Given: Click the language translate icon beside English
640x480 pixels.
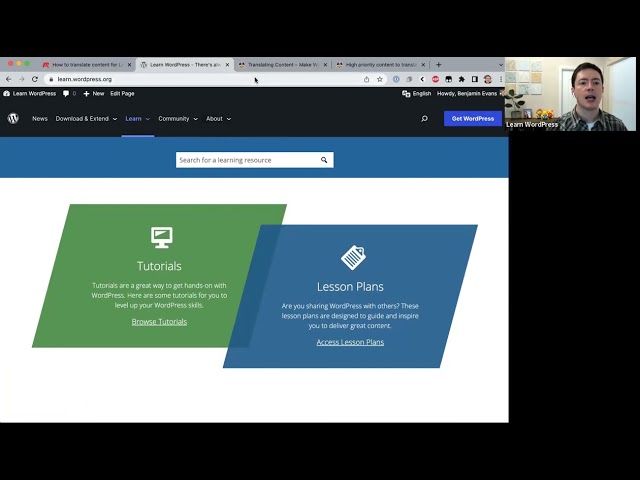Looking at the screenshot, I should click(x=406, y=93).
